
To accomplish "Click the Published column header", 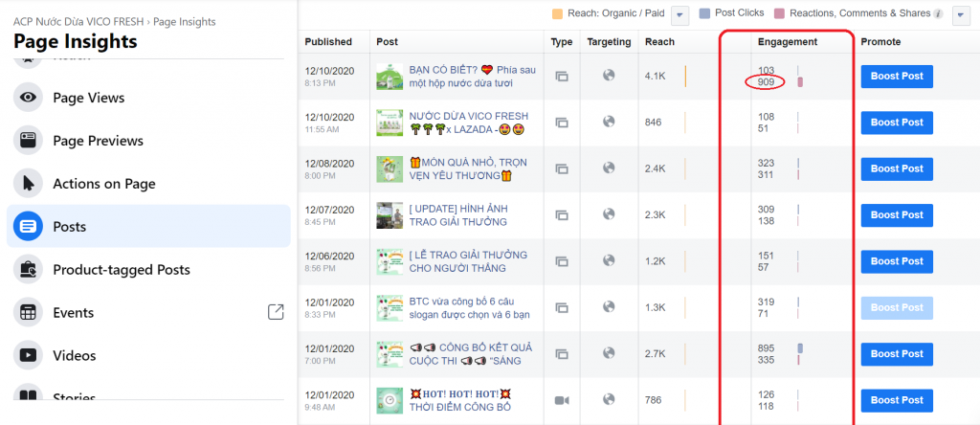I will click(328, 42).
